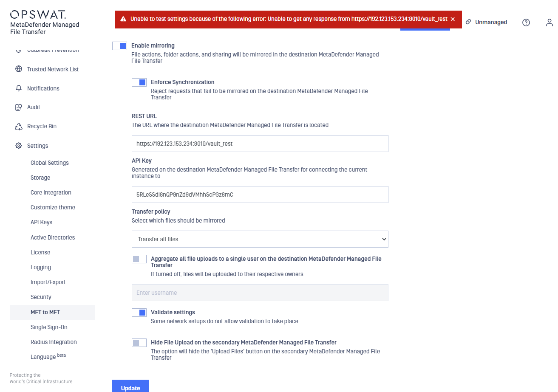The width and height of the screenshot is (558, 392).
Task: Click the Unmanaged link icon
Action: pyautogui.click(x=468, y=22)
